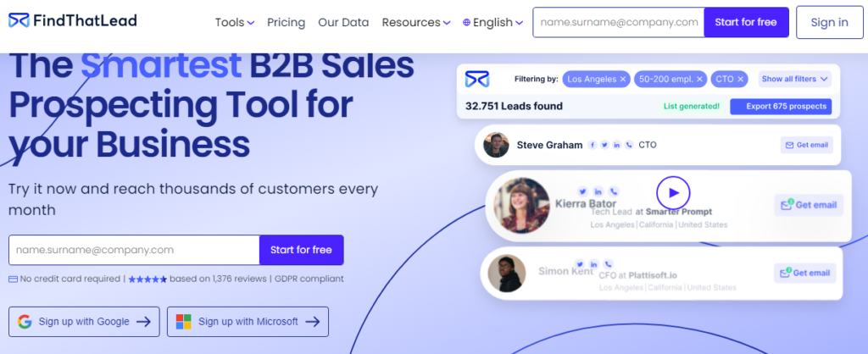Click Steve Graham's phone icon
The height and width of the screenshot is (354, 868).
tap(629, 145)
